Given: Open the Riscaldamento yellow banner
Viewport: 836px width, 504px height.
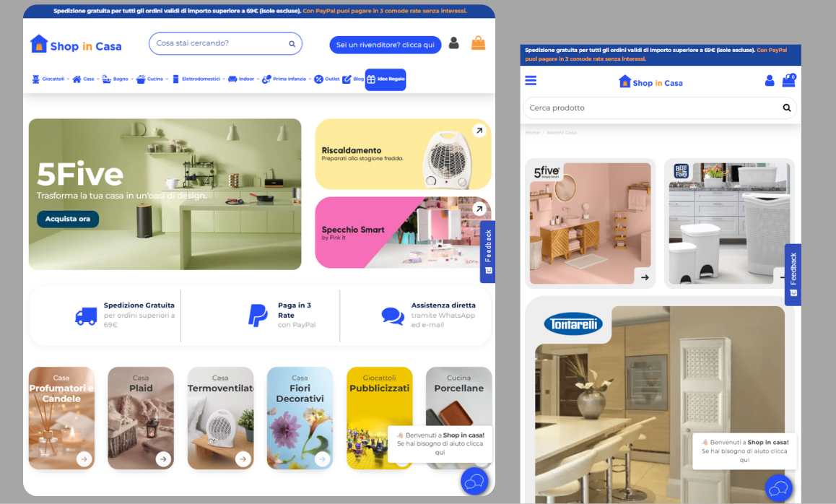Looking at the screenshot, I should (403, 154).
